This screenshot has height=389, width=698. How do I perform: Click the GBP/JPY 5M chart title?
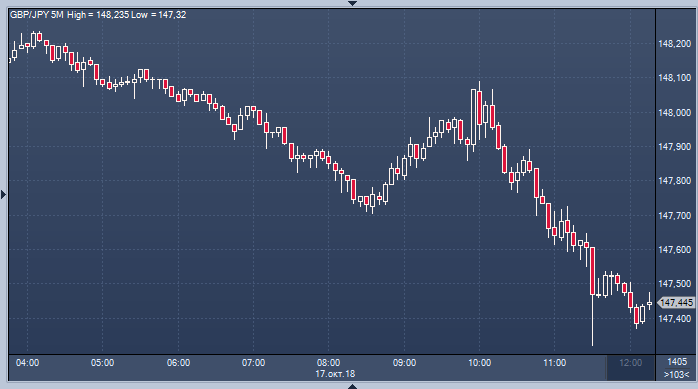coord(37,15)
